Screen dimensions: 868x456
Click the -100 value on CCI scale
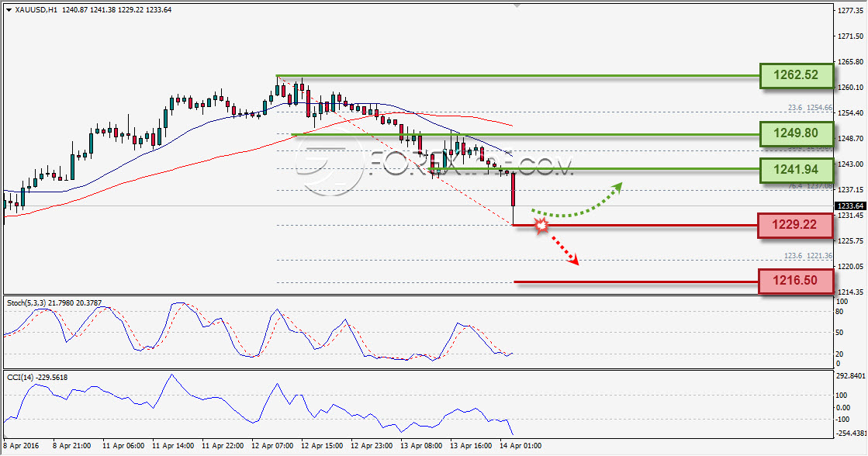(x=842, y=419)
